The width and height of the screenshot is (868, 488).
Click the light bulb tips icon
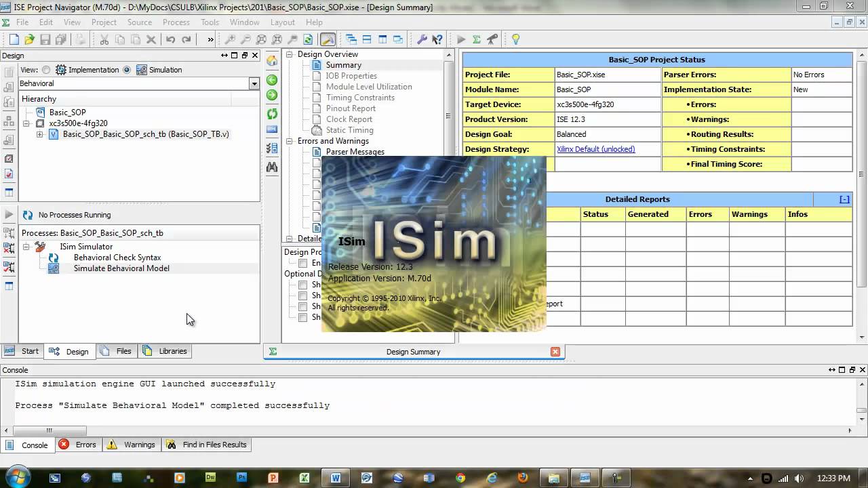click(x=515, y=39)
